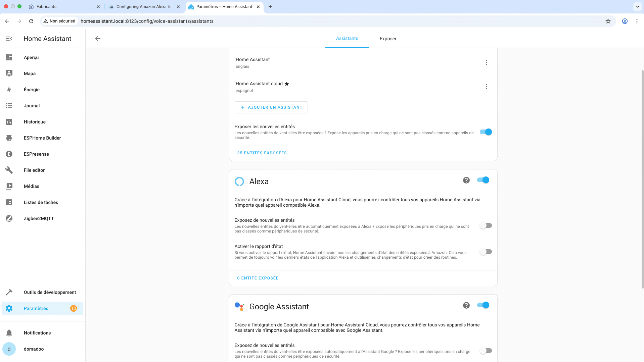Collapse the sidebar menu icon
This screenshot has height=362, width=644.
pyautogui.click(x=9, y=39)
